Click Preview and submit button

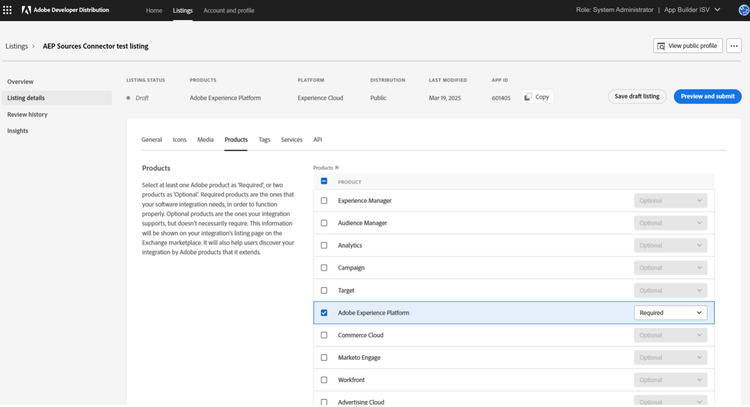tap(707, 97)
